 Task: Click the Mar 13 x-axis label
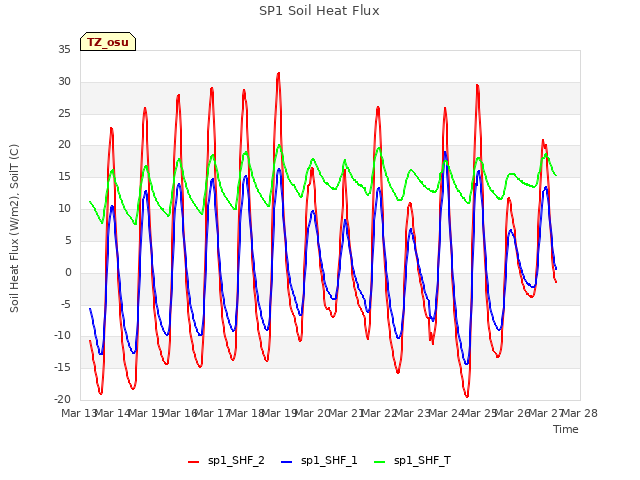point(78,413)
